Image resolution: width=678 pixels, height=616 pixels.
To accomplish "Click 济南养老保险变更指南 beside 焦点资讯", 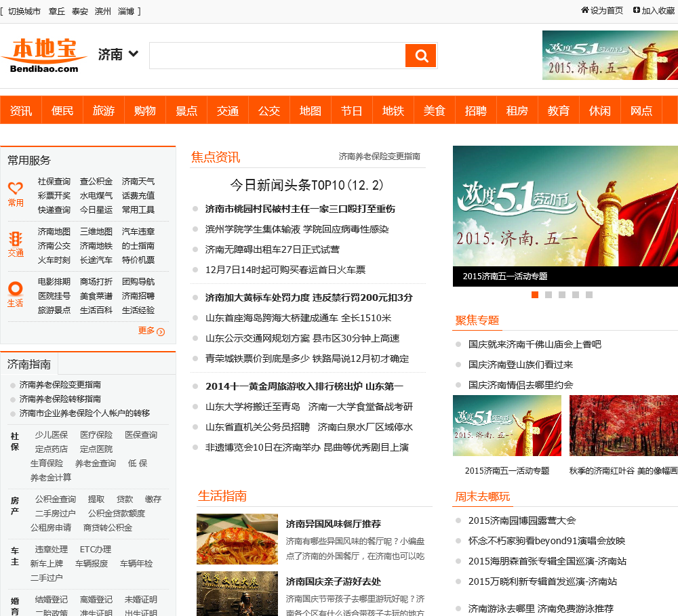I will 379,157.
